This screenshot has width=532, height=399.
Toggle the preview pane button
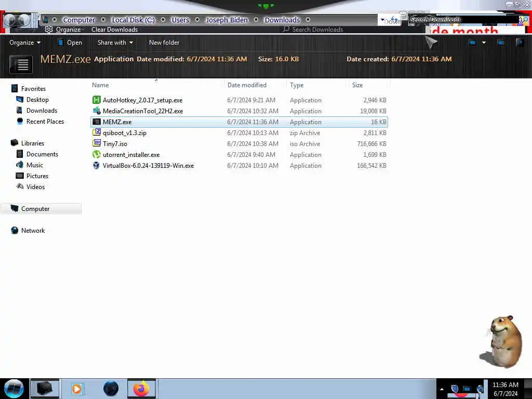(501, 43)
